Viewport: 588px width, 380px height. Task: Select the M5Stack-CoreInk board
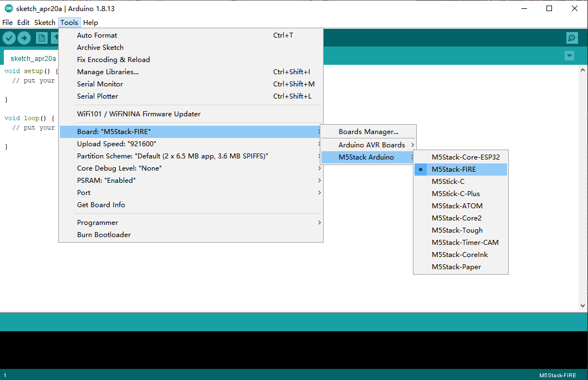tap(461, 254)
